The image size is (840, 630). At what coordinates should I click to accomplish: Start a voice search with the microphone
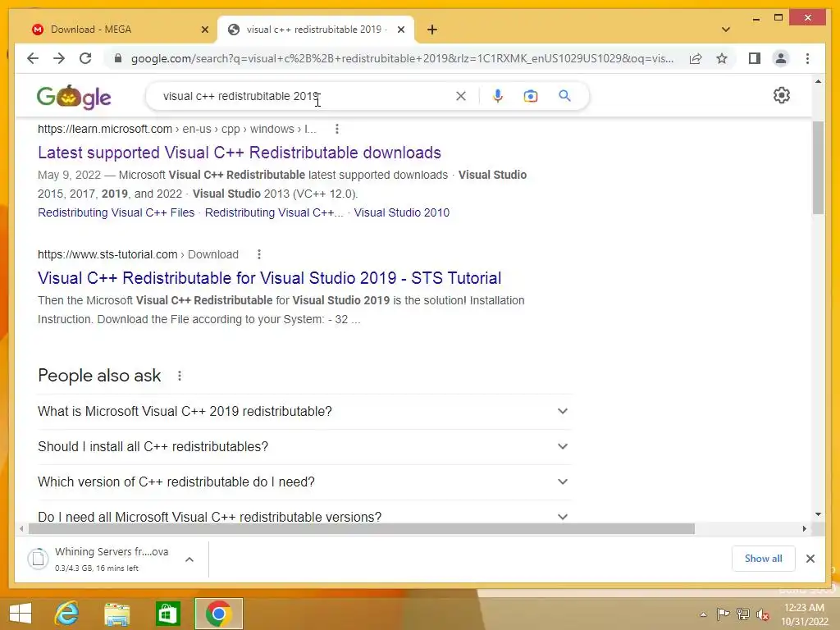click(x=498, y=96)
